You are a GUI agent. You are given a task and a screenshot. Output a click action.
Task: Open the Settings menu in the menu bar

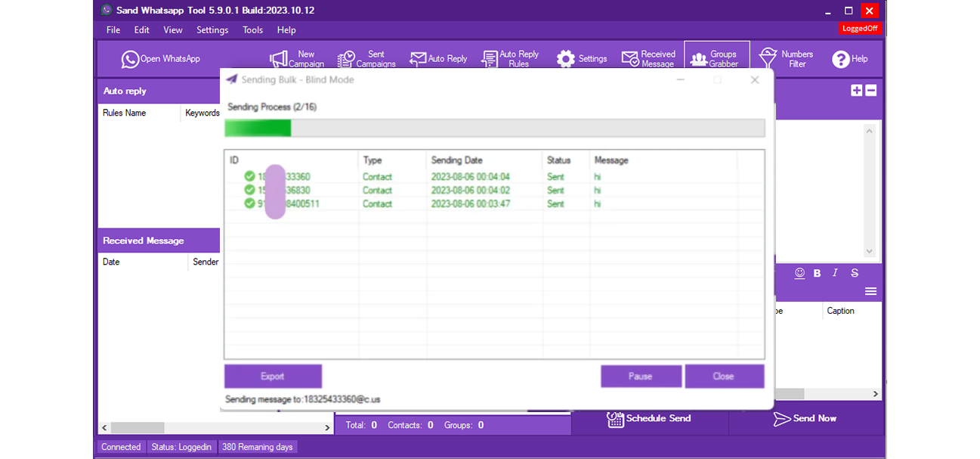coord(212,30)
